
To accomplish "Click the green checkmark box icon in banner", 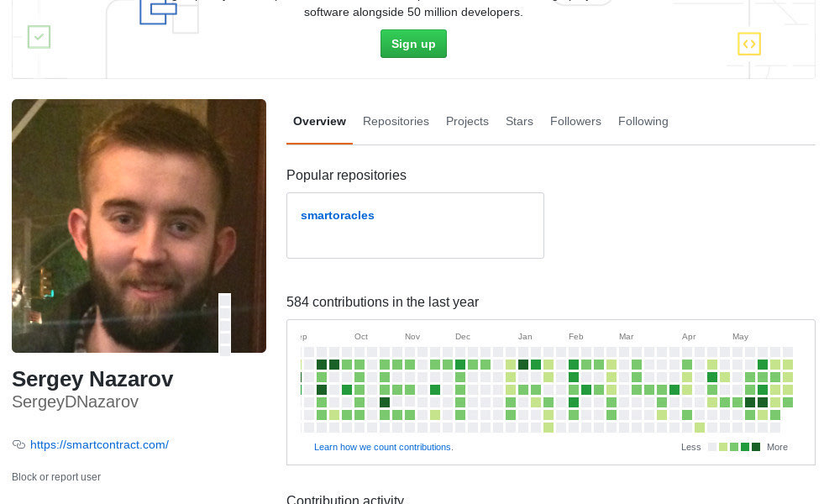I will (39, 37).
